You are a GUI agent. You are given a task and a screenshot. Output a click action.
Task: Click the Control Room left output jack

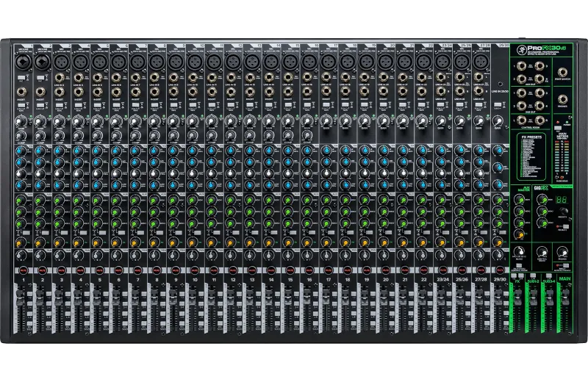coord(521,120)
